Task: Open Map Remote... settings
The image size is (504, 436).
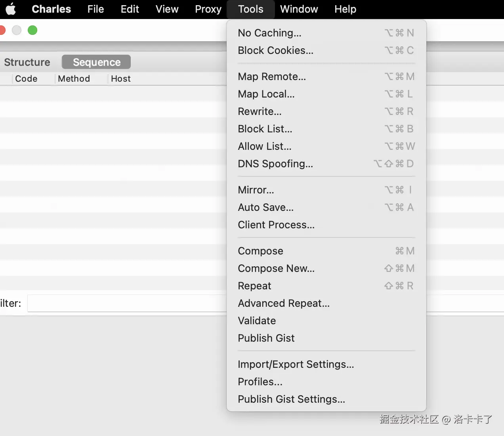Action: (326, 76)
